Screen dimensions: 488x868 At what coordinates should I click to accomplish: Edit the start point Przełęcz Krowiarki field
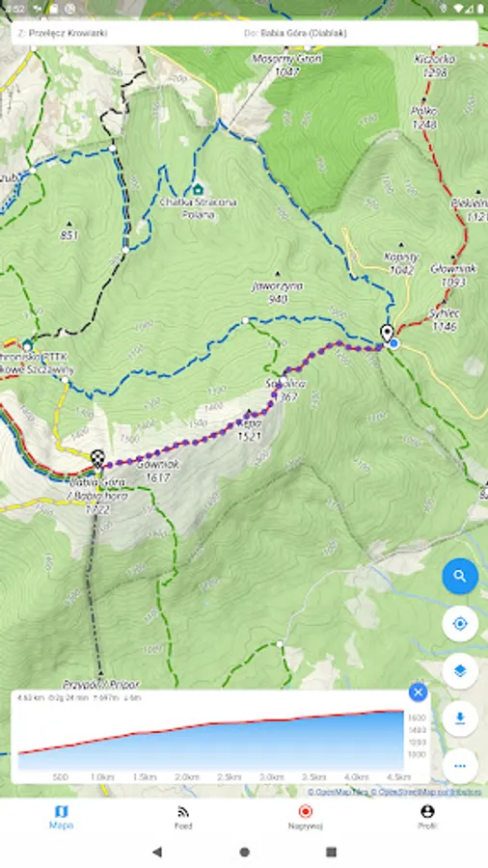[127, 33]
